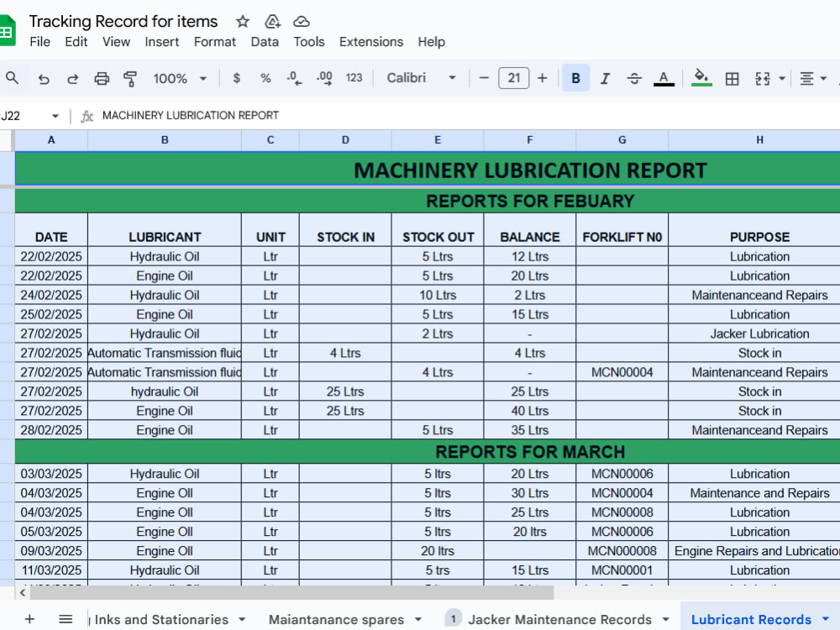Decrease font size with minus button
The height and width of the screenshot is (630, 840).
(484, 78)
